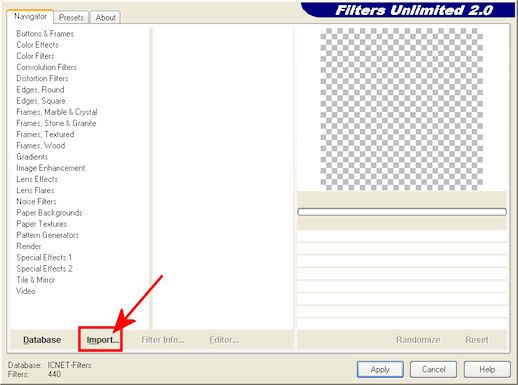Select Frames, Marble & Crystal category
This screenshot has width=518, height=385.
pyautogui.click(x=57, y=112)
